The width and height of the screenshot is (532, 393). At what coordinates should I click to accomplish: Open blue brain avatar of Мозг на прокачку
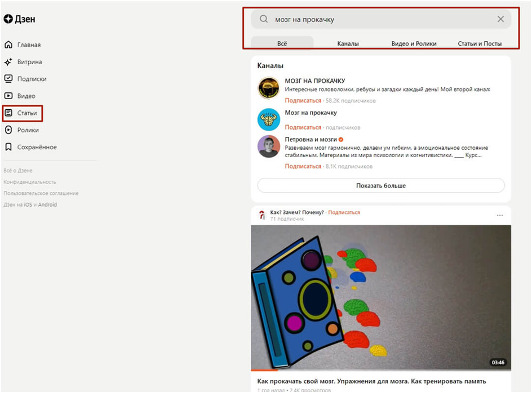(268, 119)
